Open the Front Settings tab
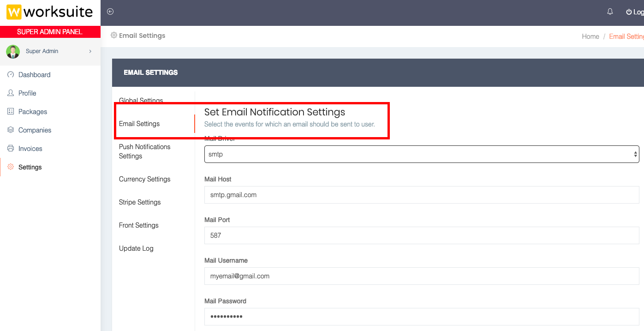 pyautogui.click(x=138, y=225)
